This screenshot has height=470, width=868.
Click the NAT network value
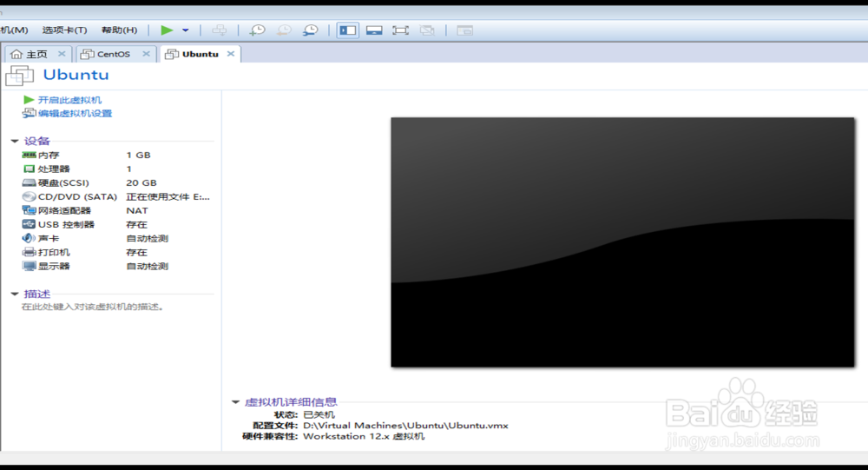click(137, 210)
